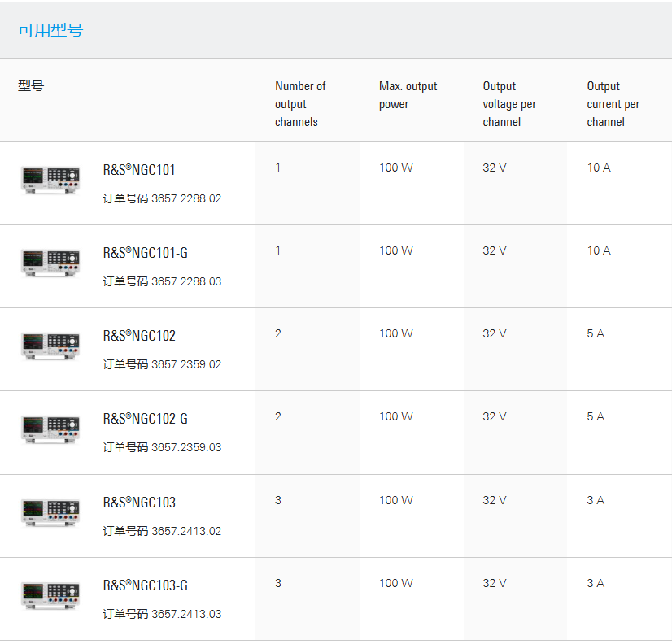Open the R&S NGC101 product image
The width and height of the screenshot is (672, 644).
50,180
